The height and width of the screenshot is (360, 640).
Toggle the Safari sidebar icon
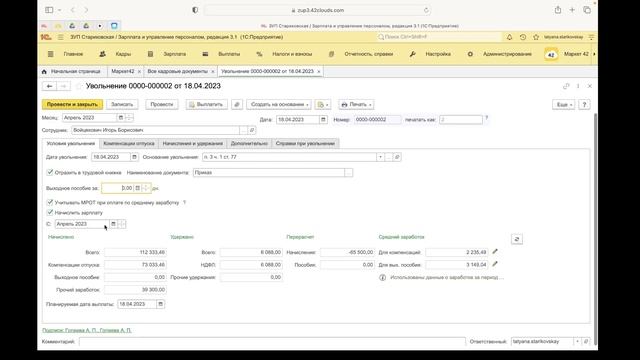[x=49, y=10]
